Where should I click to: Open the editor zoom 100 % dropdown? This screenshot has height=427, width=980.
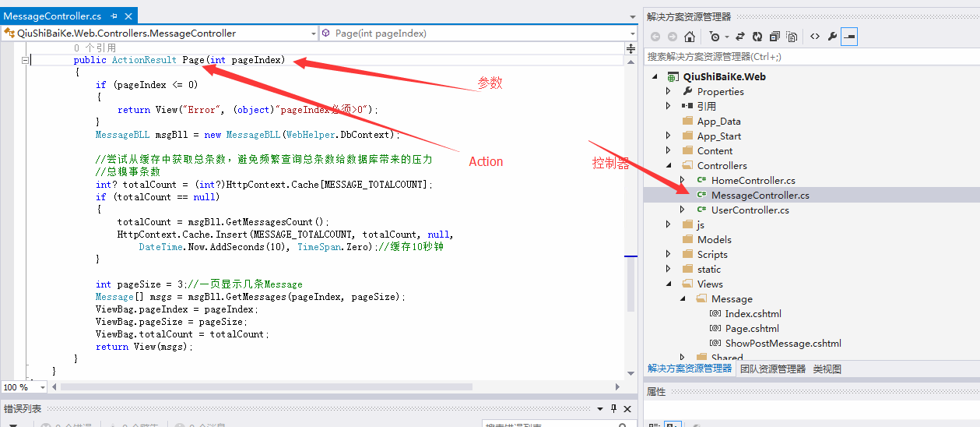pyautogui.click(x=43, y=386)
